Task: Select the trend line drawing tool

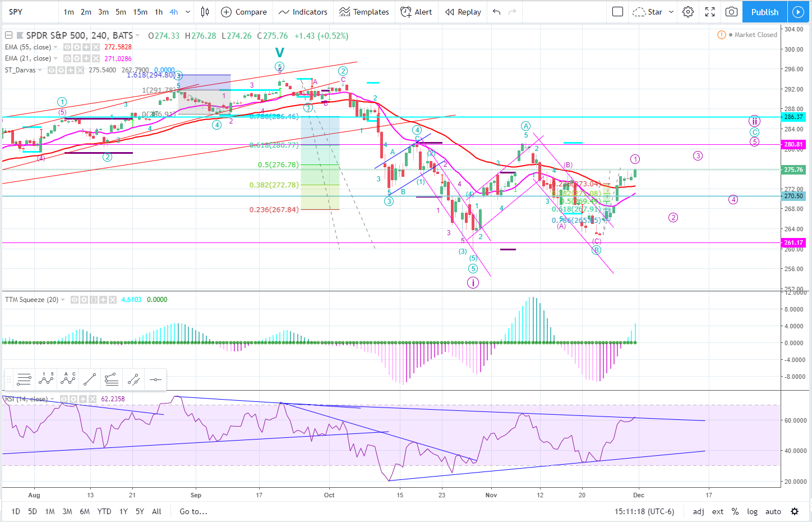Action: click(90, 379)
